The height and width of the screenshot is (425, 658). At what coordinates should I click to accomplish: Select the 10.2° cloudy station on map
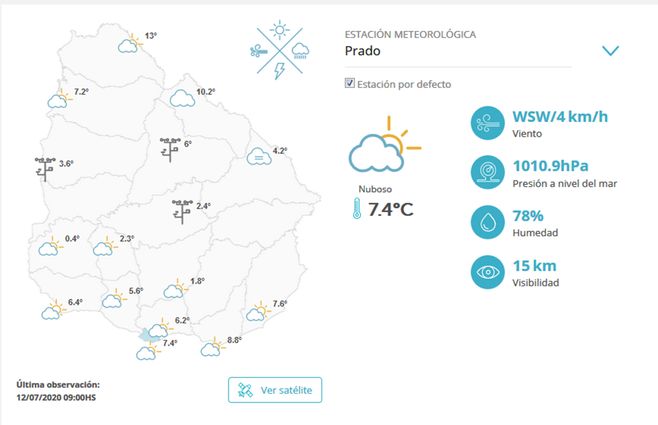click(182, 98)
